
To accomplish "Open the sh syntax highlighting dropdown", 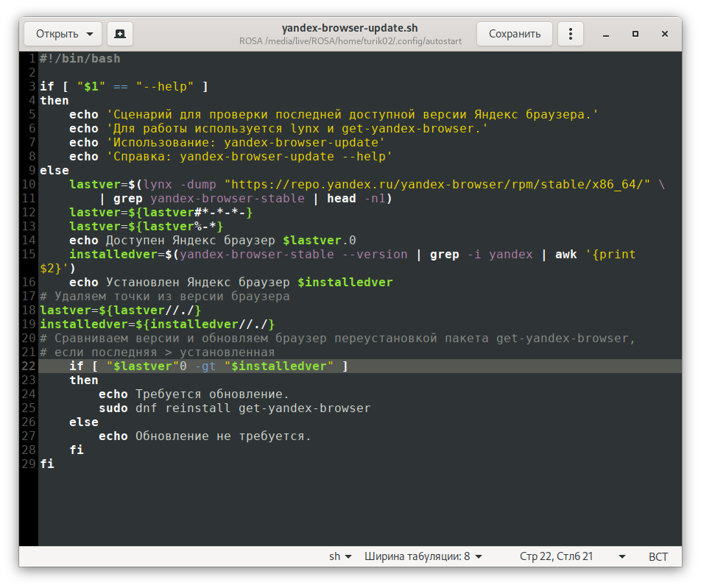I will [x=340, y=556].
